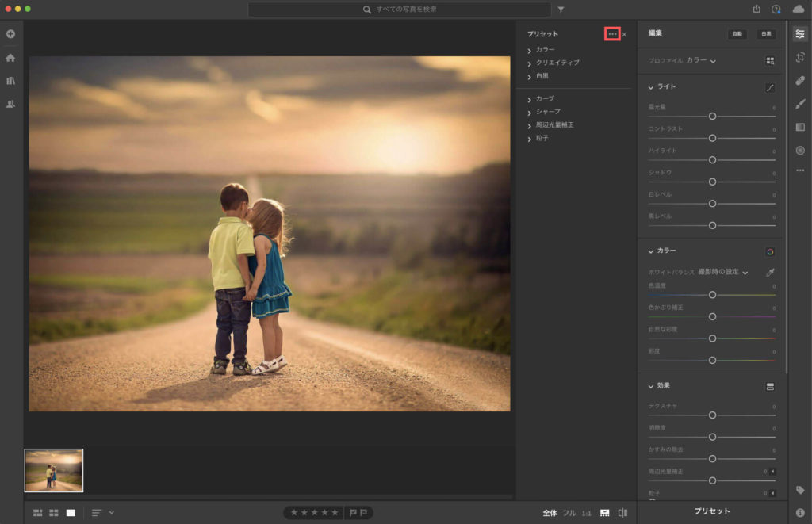
Task: Select フル fill zoom option
Action: (x=569, y=513)
